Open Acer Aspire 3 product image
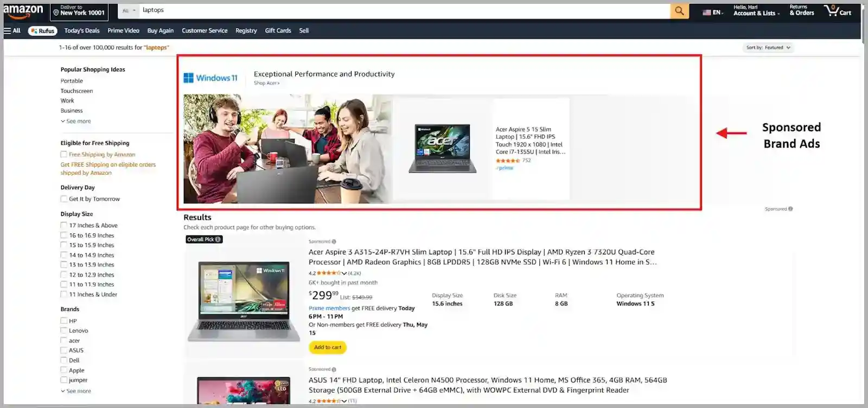The image size is (868, 408). click(x=244, y=300)
